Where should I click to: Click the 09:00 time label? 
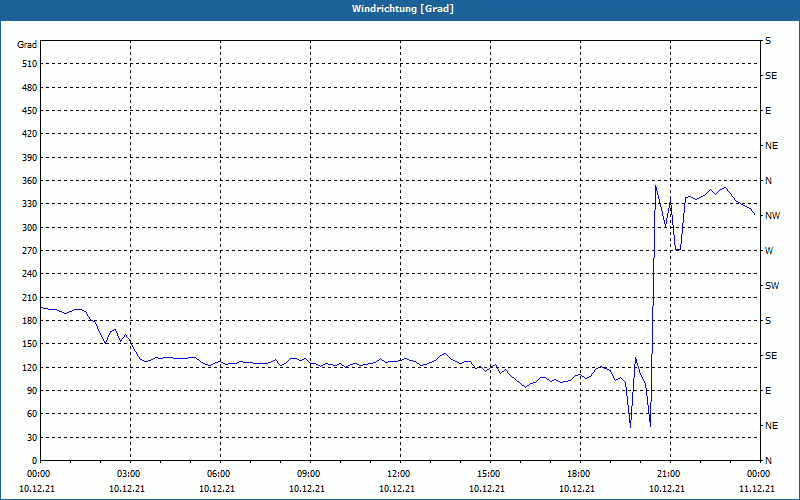307,474
